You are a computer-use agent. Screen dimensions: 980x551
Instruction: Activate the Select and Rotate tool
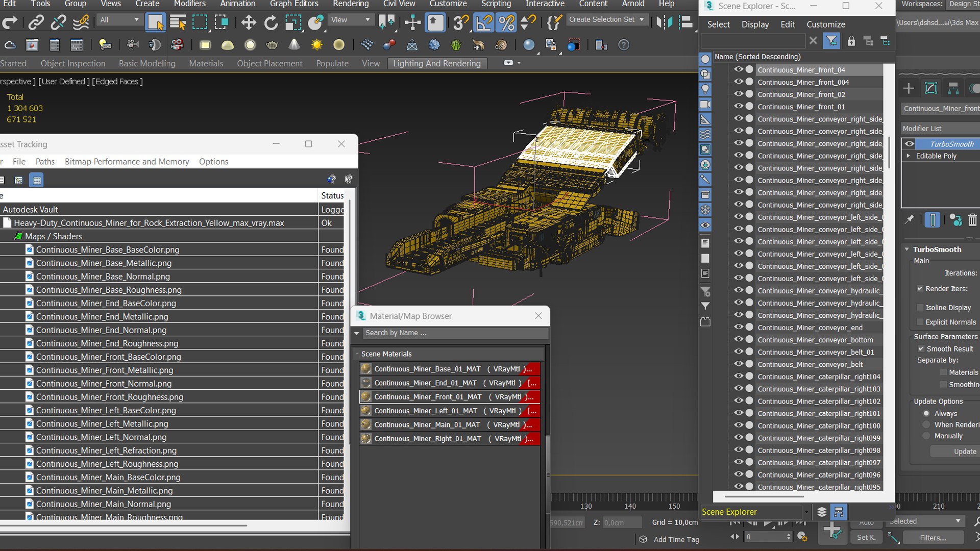tap(271, 22)
